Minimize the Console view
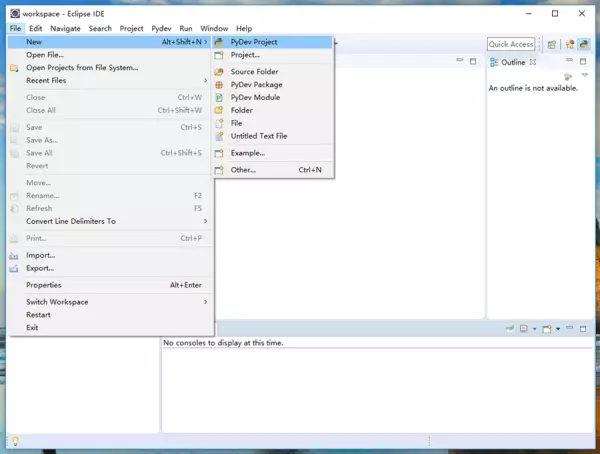Screen dimensions: 600x454 (x=570, y=328)
